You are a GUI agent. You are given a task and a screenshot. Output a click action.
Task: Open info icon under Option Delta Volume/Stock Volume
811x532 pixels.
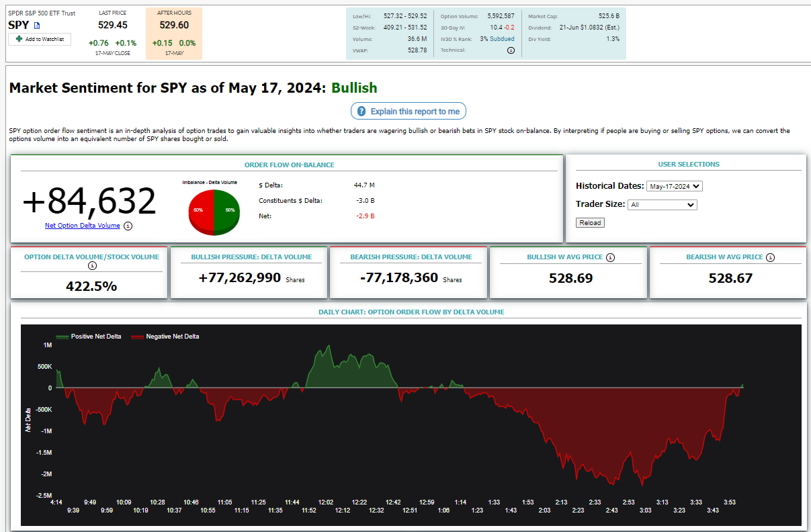pos(92,265)
